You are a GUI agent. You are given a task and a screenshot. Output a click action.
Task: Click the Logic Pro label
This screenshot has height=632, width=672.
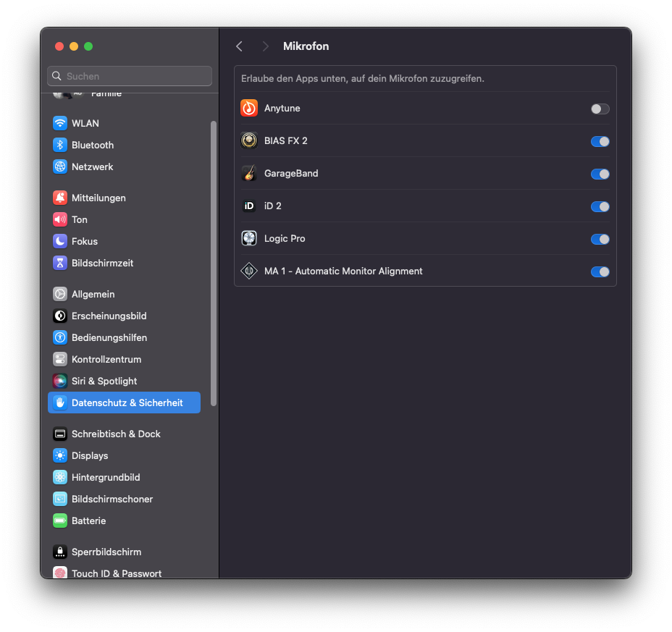[x=285, y=238]
